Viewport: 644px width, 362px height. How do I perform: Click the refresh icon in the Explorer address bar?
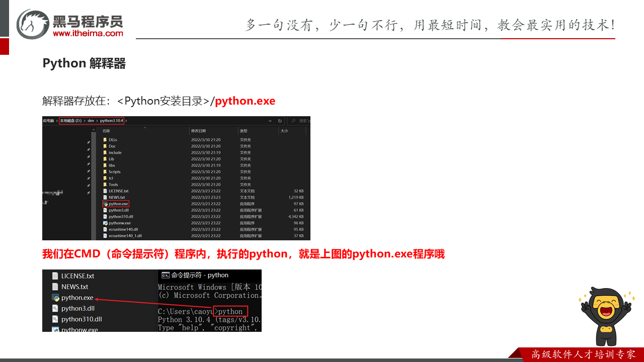pos(280,121)
